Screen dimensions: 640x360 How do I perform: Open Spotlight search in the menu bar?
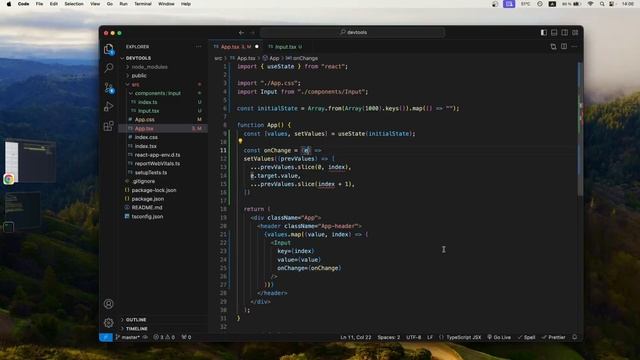click(x=602, y=4)
